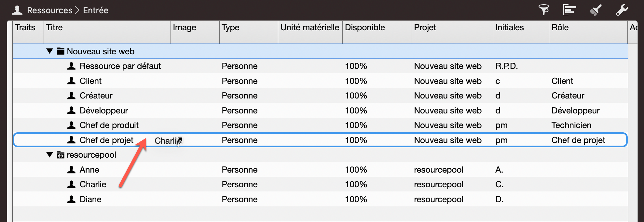The width and height of the screenshot is (644, 222).
Task: Click the resourcepool linked folder icon
Action: pyautogui.click(x=61, y=155)
